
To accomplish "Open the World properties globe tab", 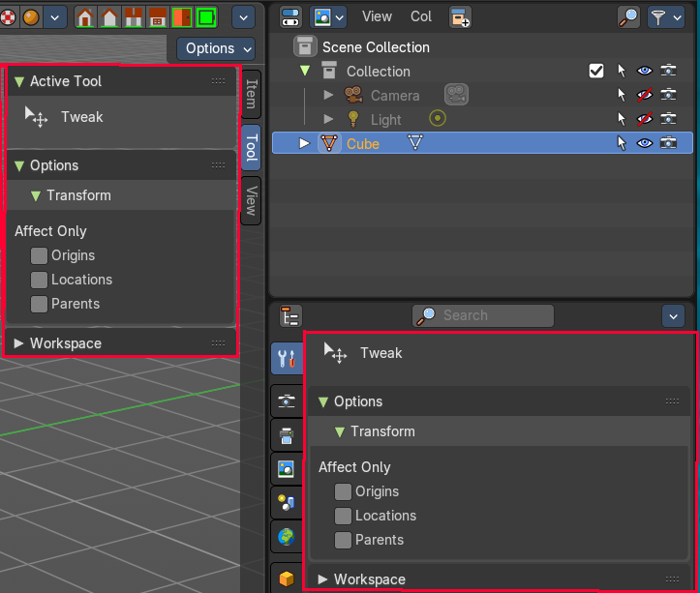I will click(287, 537).
